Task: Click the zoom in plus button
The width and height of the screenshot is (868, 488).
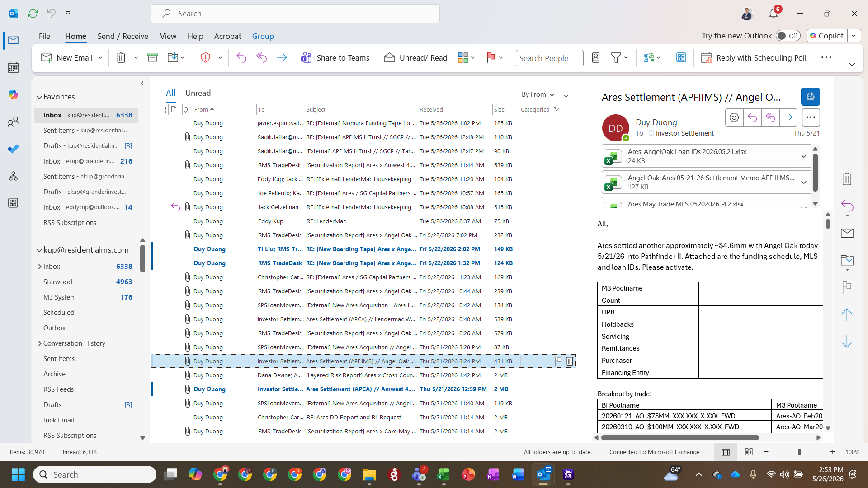Action: coord(833,452)
